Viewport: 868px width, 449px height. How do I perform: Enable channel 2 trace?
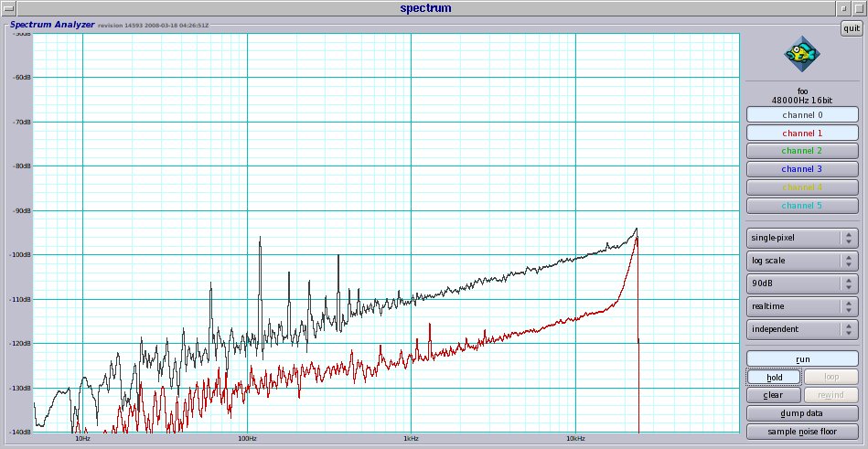tap(802, 151)
